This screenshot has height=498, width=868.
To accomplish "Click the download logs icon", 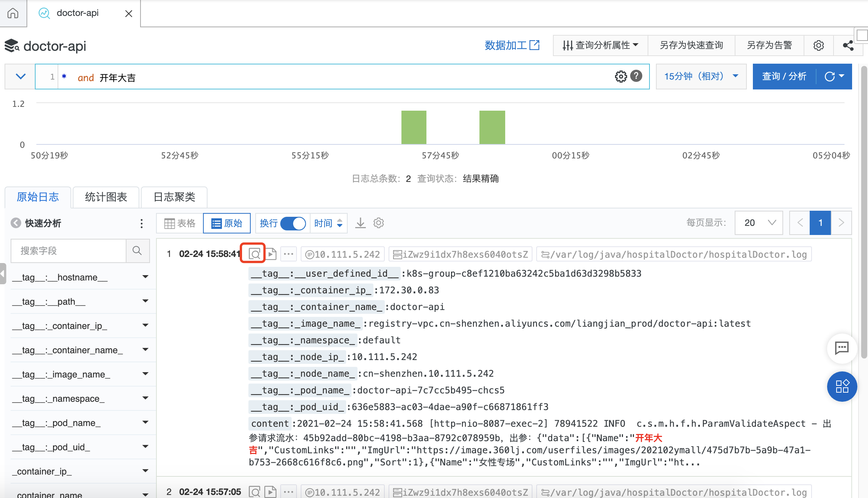I will tap(360, 223).
